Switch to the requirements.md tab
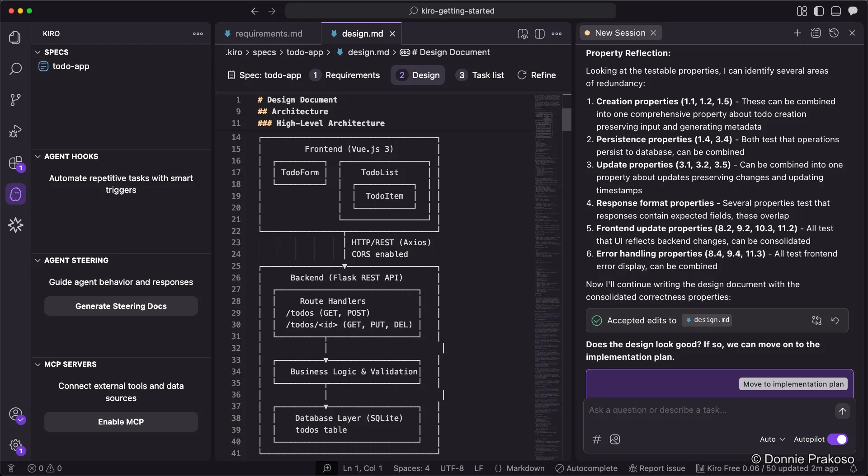The height and width of the screenshot is (476, 868). (x=269, y=34)
